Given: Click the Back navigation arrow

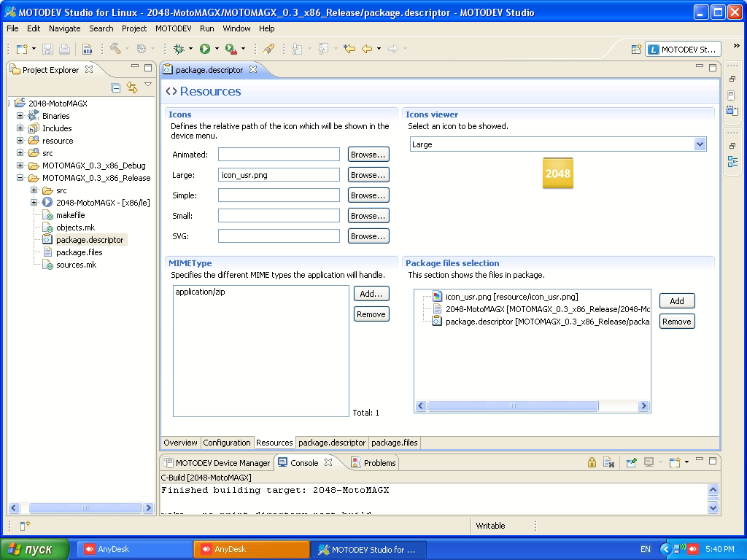Looking at the screenshot, I should [367, 49].
